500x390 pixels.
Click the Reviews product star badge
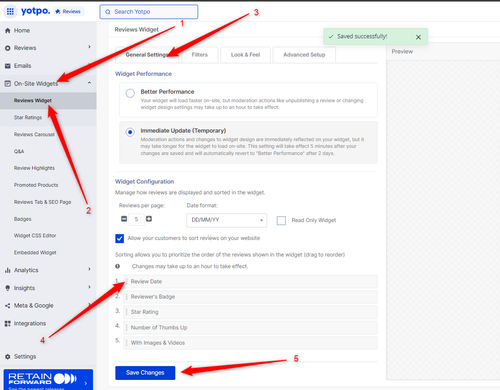(68, 11)
